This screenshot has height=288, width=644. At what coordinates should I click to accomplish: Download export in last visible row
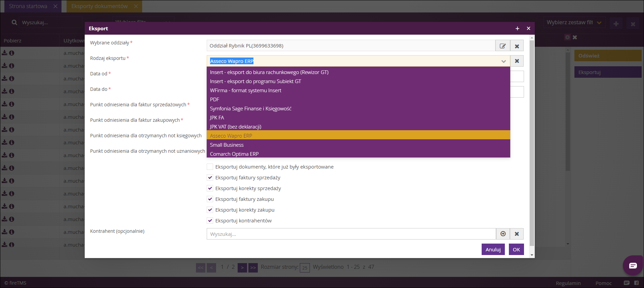5,245
